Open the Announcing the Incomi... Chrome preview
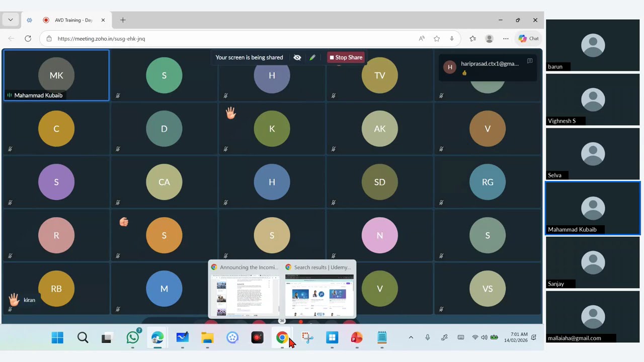Screen dimensions: 644x362 pyautogui.click(x=245, y=289)
